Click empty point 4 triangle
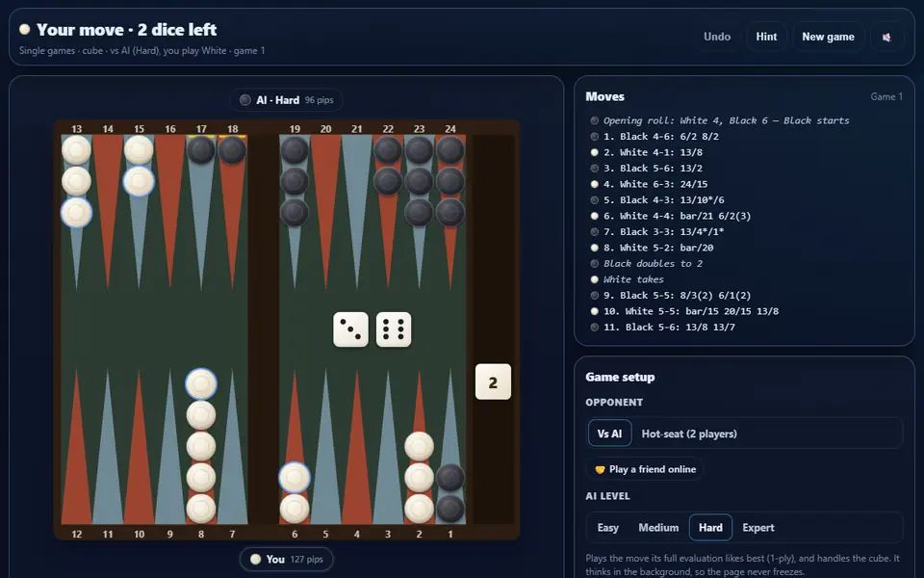 (357, 447)
